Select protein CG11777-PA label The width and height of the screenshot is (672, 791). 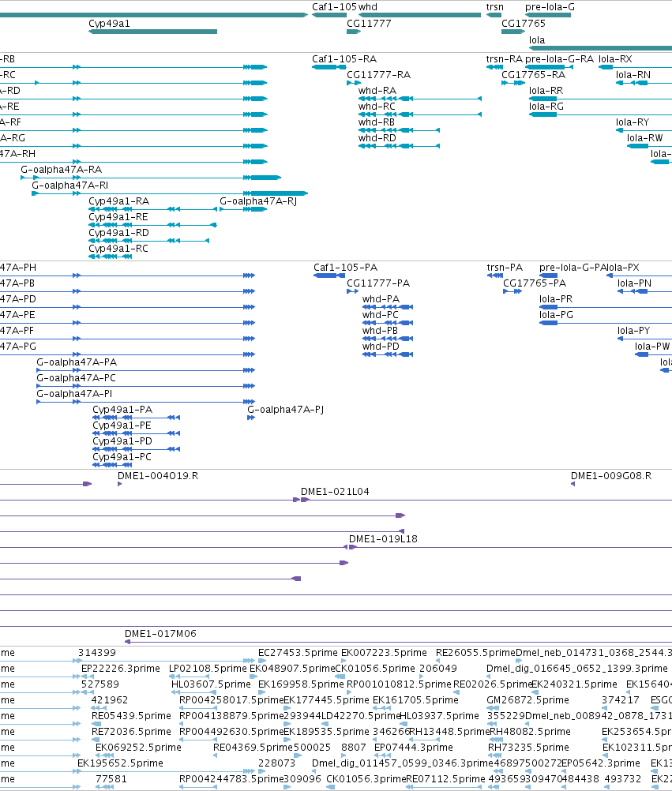378,283
